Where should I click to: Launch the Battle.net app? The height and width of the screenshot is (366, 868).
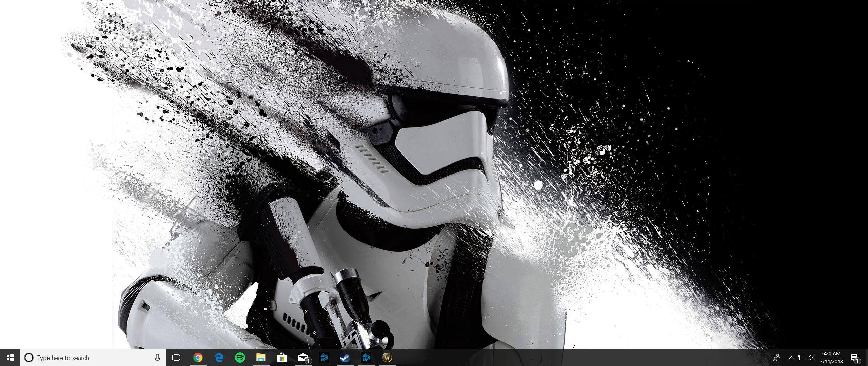coord(324,358)
